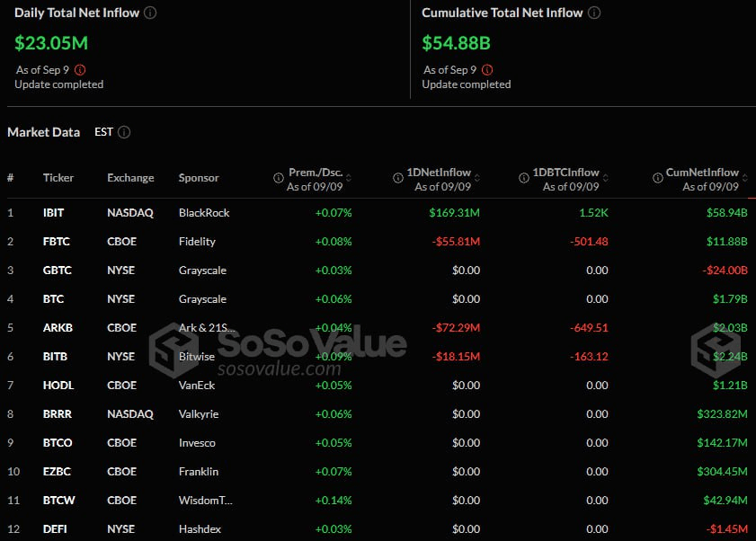This screenshot has width=756, height=541.
Task: Click info icon before Prem./Dsc. column header
Action: (x=278, y=178)
